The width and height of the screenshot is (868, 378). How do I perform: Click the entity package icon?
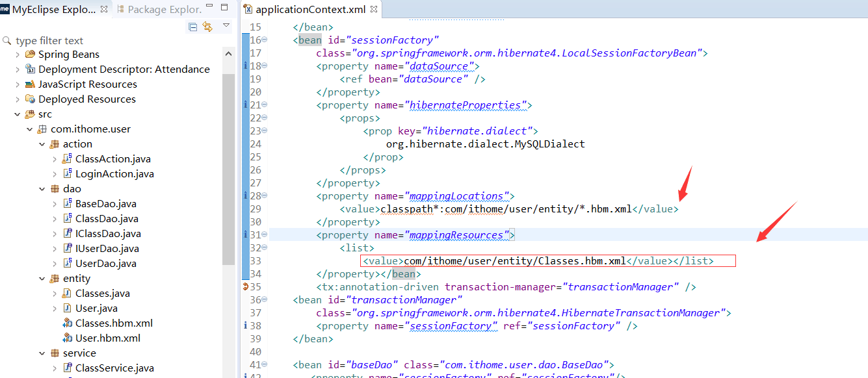click(x=54, y=279)
